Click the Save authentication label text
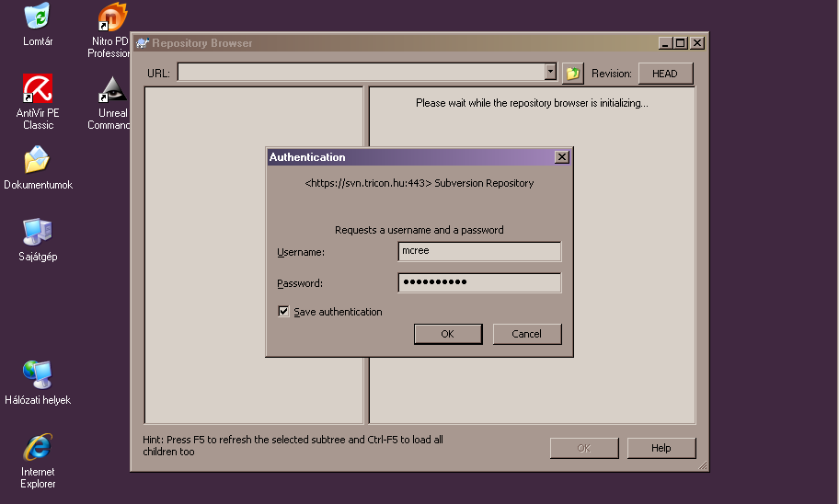This screenshot has width=839, height=504. (338, 312)
